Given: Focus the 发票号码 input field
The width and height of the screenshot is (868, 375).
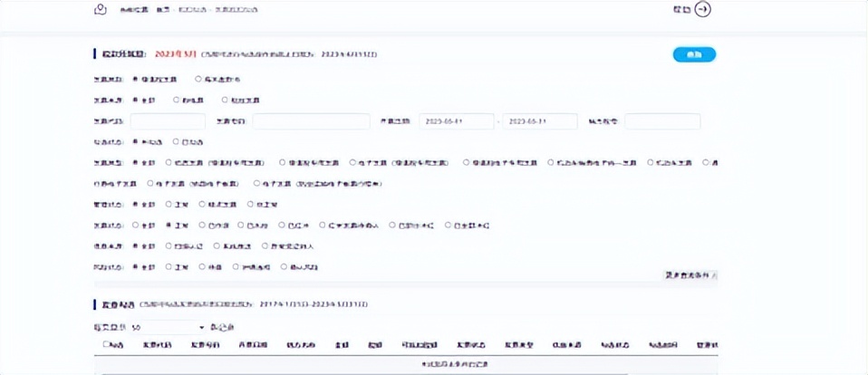Looking at the screenshot, I should tap(311, 121).
